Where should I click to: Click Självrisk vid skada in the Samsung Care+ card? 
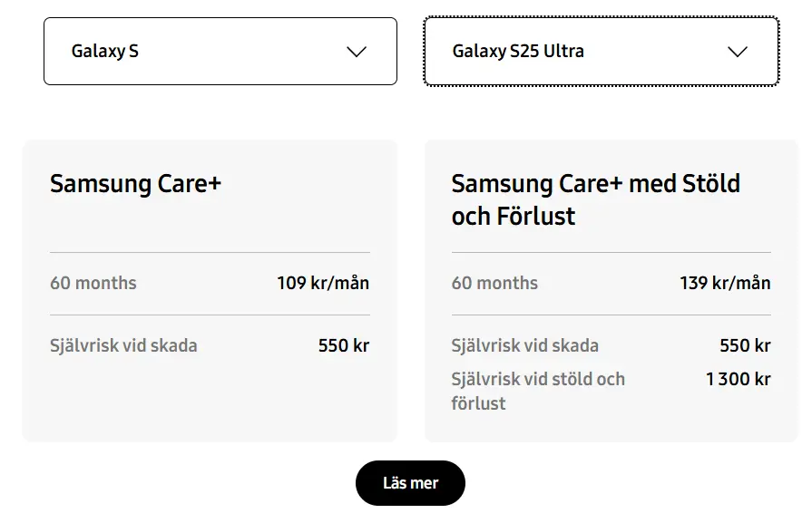[x=123, y=345]
